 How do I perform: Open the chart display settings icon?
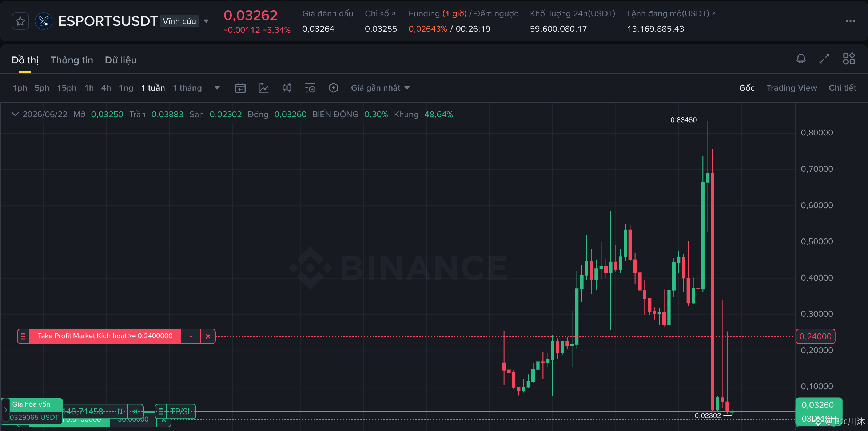[x=310, y=88]
